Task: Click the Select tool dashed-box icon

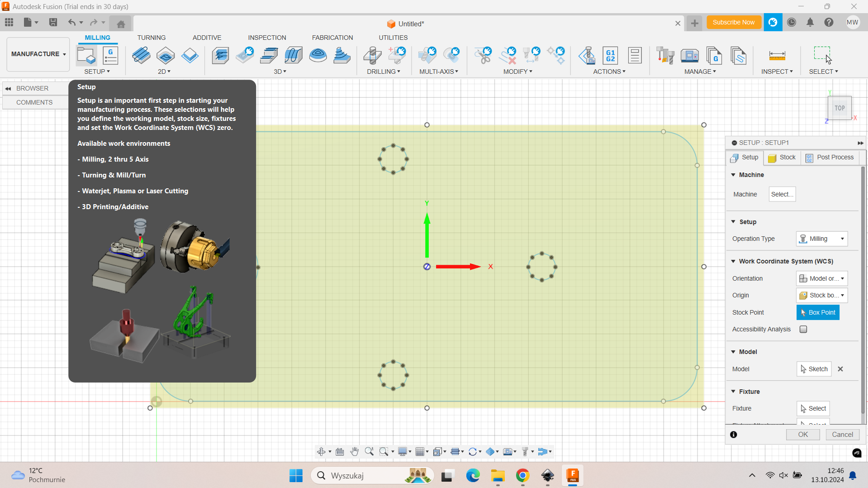Action: [823, 55]
